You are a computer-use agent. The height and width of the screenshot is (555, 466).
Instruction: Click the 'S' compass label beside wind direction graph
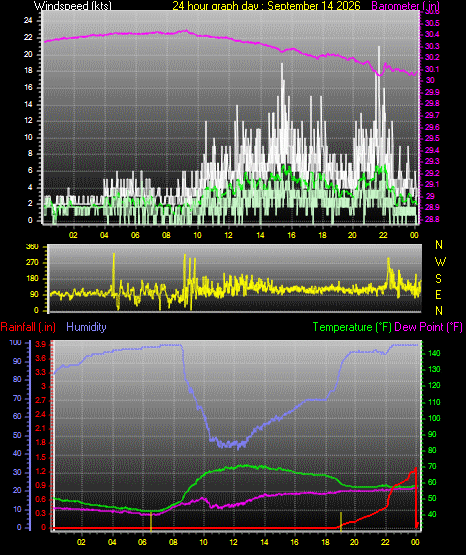(x=438, y=279)
